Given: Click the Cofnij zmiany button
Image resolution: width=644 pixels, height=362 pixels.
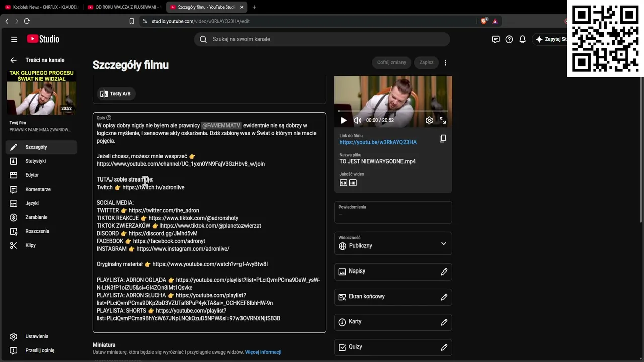Looking at the screenshot, I should pos(391,63).
